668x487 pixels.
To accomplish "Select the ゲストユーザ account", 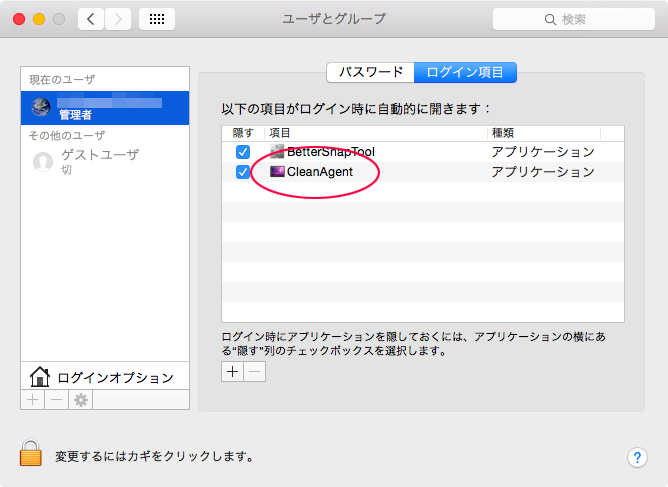I will coord(105,161).
